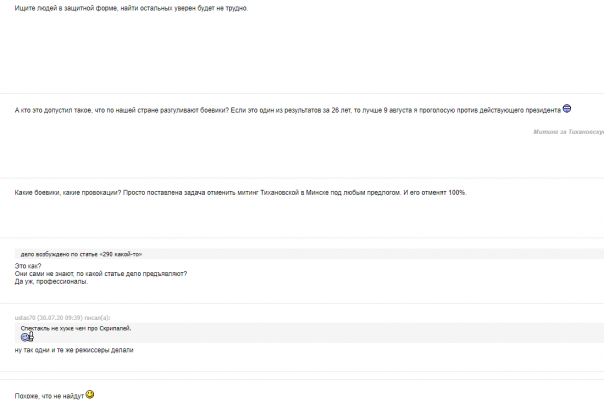Click the quoted text "Спектакль не хуже чем про Скрипалей"

click(x=76, y=327)
